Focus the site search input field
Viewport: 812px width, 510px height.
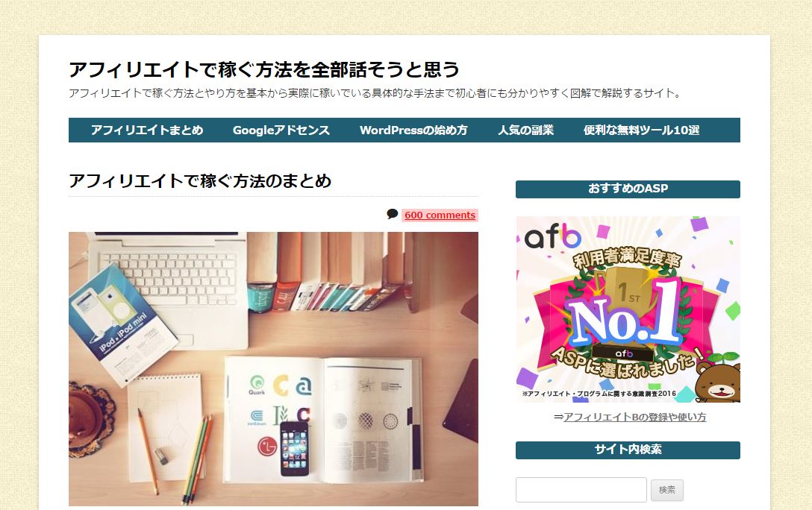point(581,489)
